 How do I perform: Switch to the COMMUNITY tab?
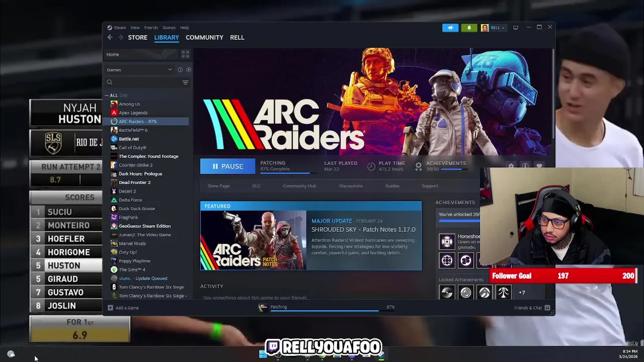204,37
